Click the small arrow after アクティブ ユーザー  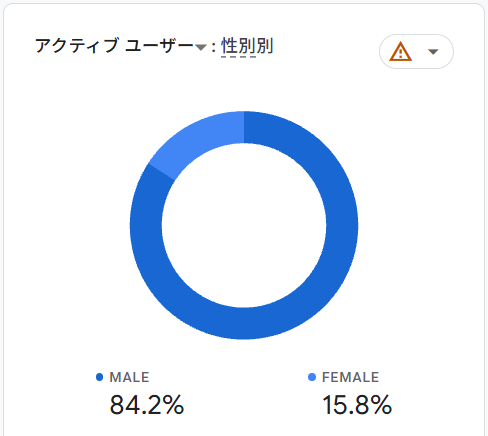[201, 47]
